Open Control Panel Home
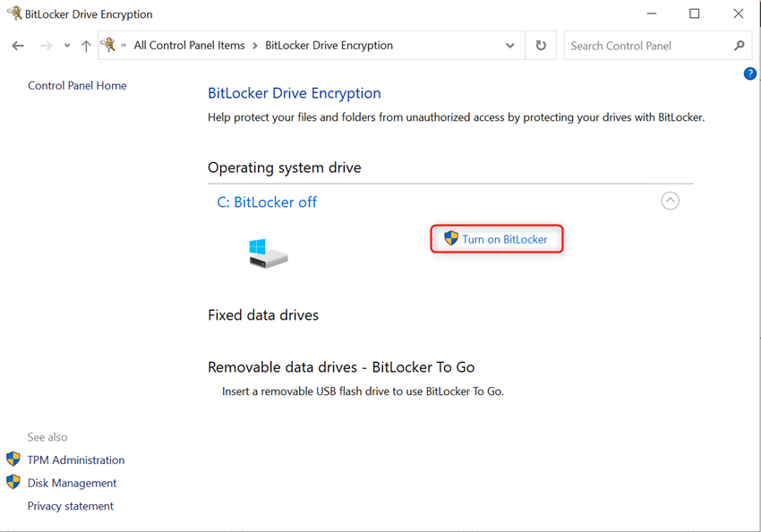 (x=77, y=86)
